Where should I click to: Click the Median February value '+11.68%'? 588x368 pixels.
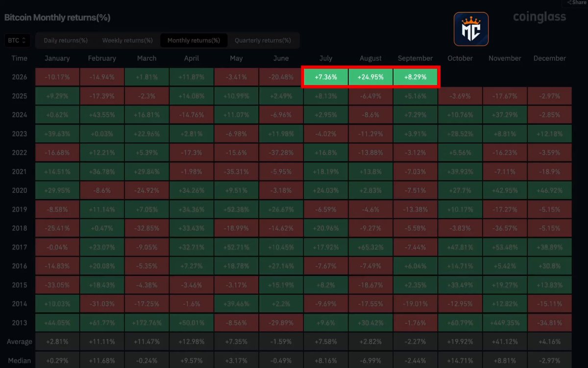[102, 361]
